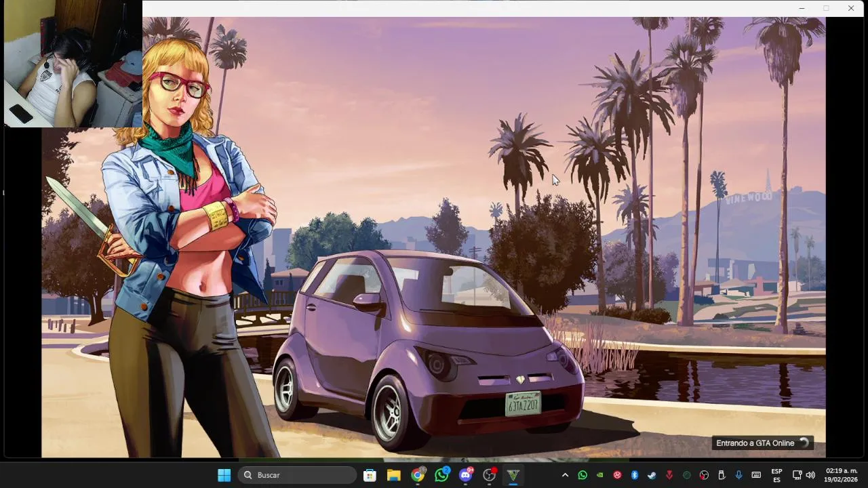The width and height of the screenshot is (868, 488).
Task: Open the Bluetooth tray icon
Action: coord(635,475)
